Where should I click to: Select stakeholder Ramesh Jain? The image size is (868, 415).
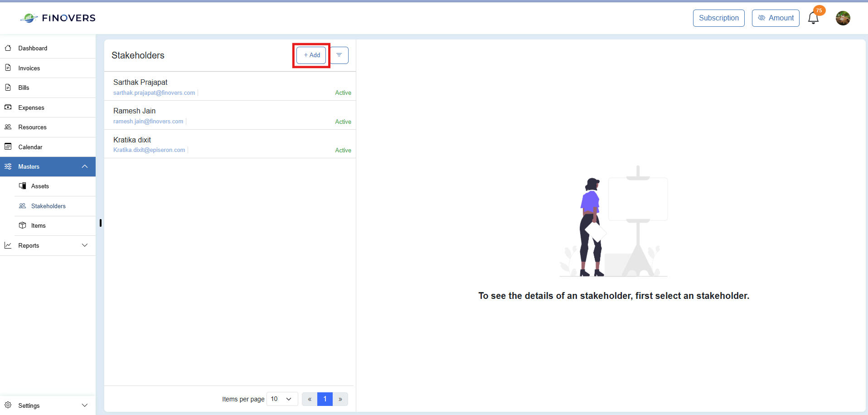[x=230, y=115]
